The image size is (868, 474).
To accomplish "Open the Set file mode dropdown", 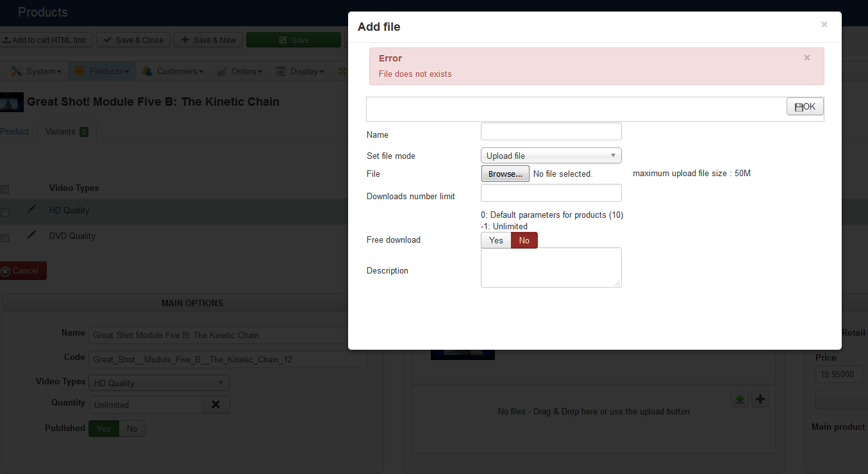I will tap(551, 156).
